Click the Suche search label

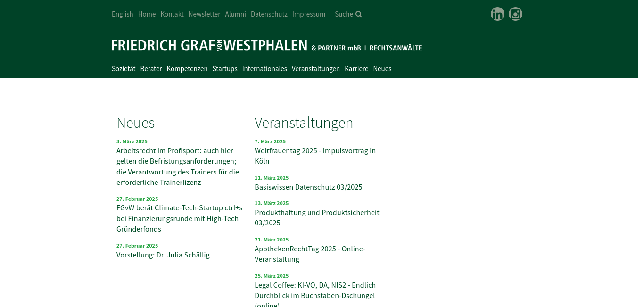tap(344, 14)
